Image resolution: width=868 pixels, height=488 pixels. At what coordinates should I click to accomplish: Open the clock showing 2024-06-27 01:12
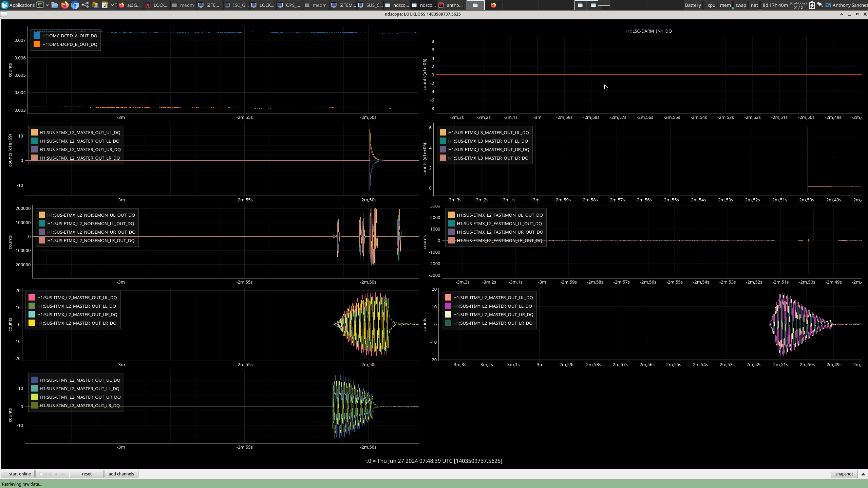[x=798, y=5]
